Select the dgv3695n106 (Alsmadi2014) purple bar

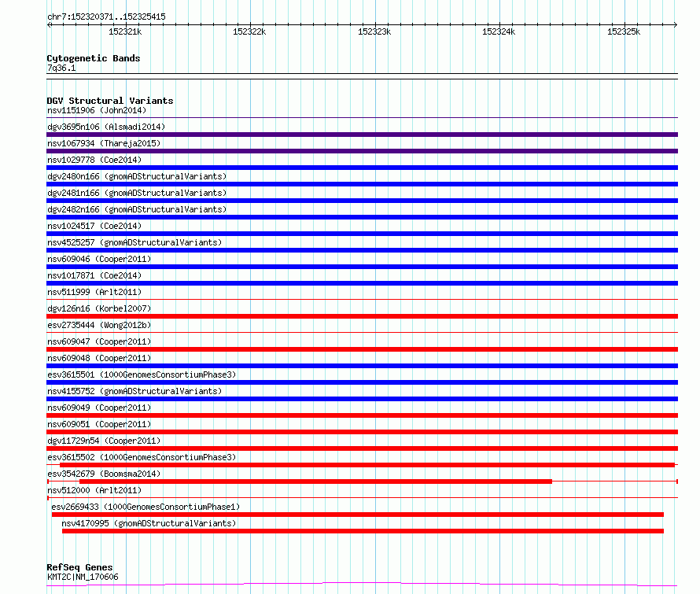click(362, 135)
